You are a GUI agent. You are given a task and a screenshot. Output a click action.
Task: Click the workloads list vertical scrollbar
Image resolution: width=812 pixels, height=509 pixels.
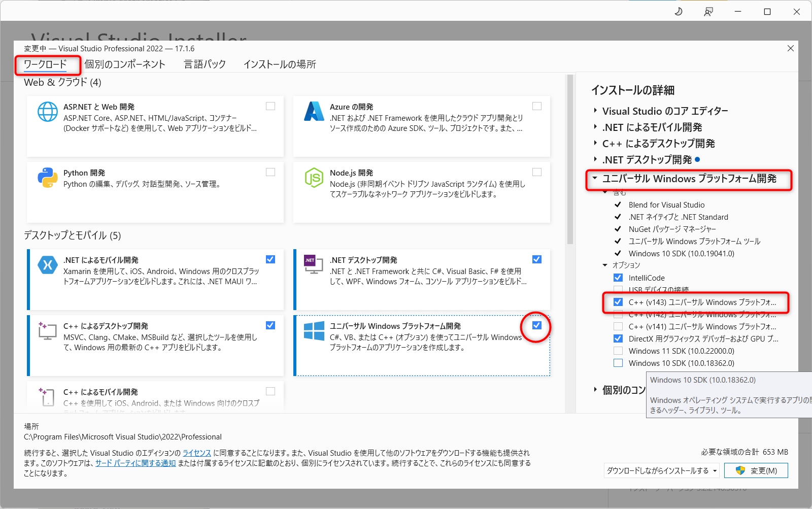570,159
